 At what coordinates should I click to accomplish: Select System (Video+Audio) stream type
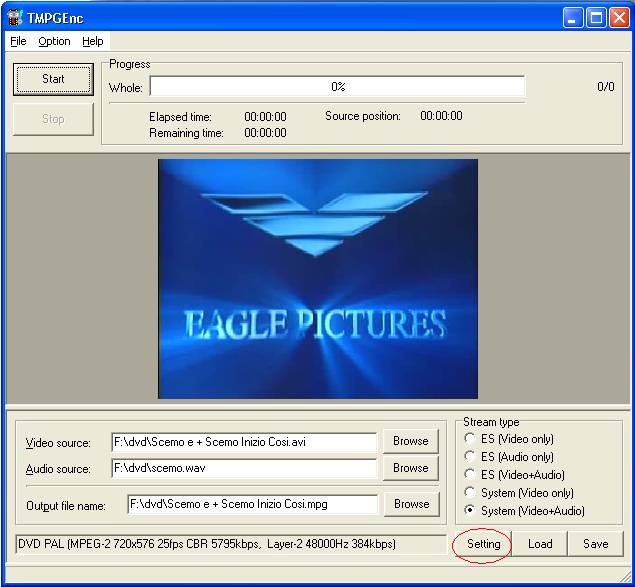click(525, 511)
